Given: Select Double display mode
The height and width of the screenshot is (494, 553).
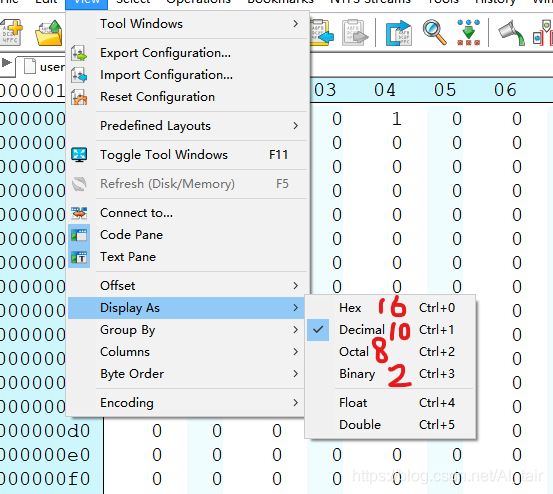Looking at the screenshot, I should point(391,425).
